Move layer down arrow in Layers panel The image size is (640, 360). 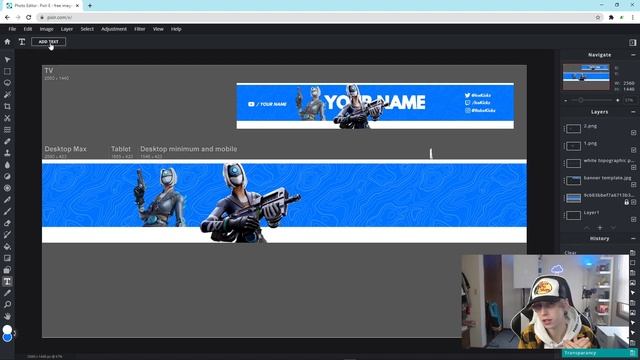click(x=613, y=228)
